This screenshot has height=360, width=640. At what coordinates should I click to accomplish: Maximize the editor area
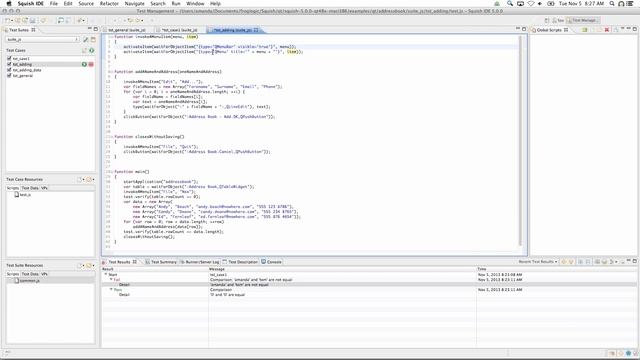[x=524, y=29]
